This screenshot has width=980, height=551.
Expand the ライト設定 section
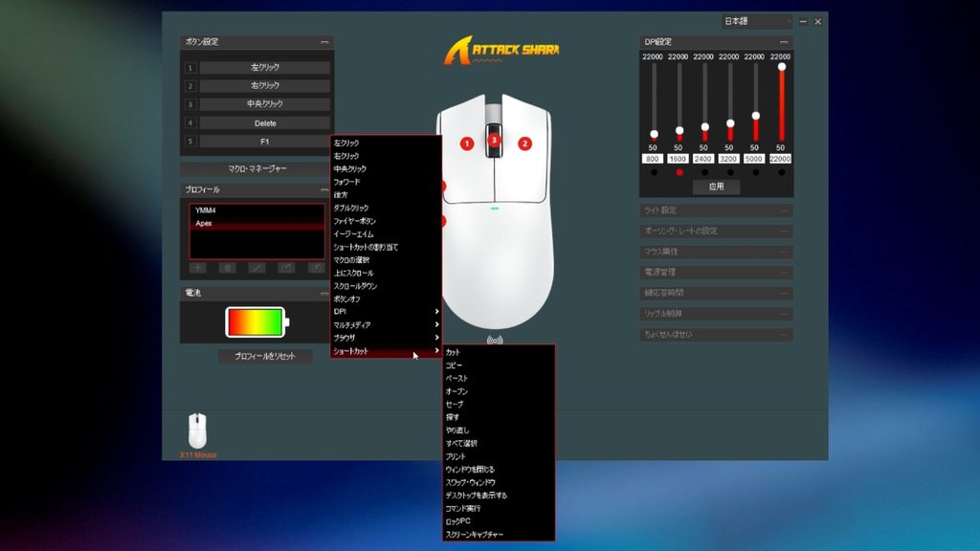coord(716,210)
